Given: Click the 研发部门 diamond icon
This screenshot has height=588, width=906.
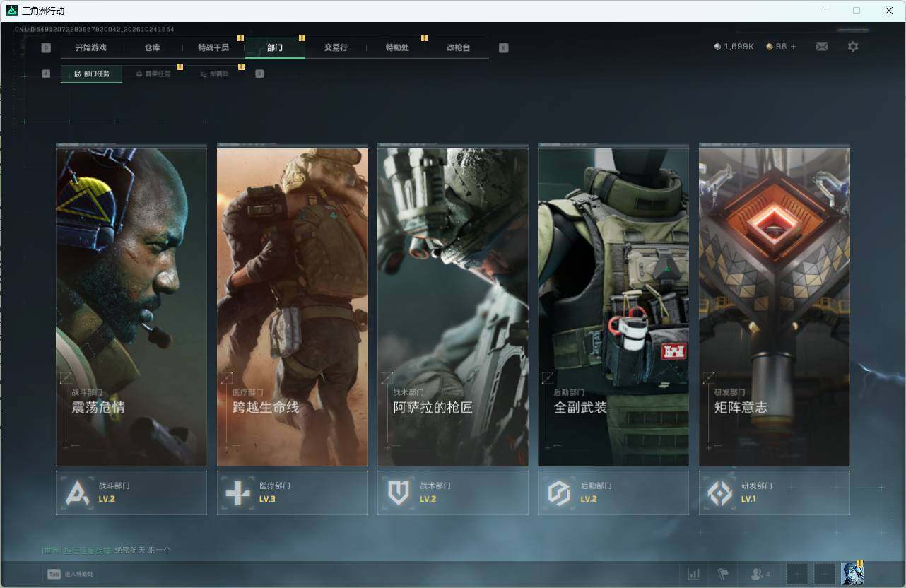Looking at the screenshot, I should click(719, 493).
